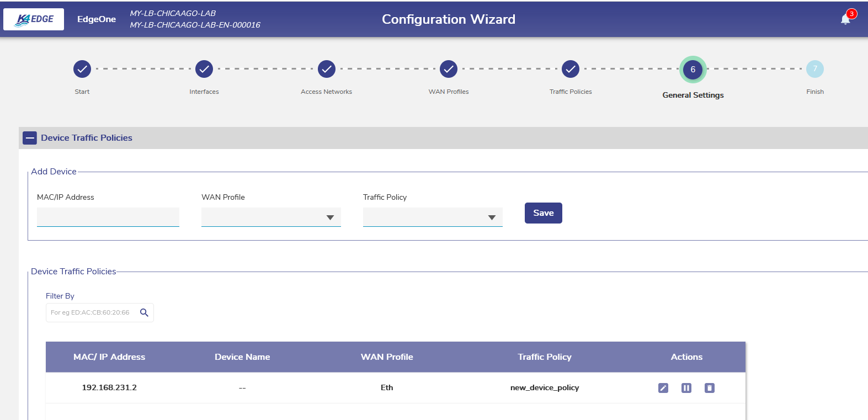
Task: Open the WAN Profile dropdown
Action: click(271, 217)
